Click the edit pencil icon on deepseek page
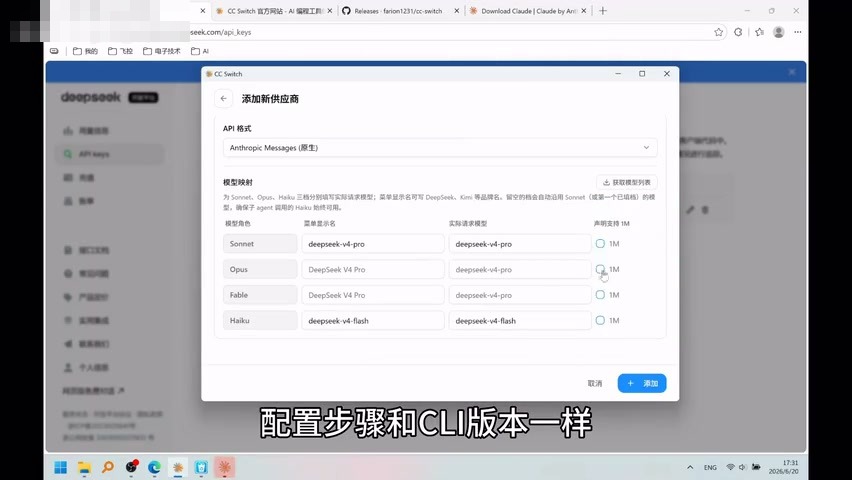Viewport: 852px width, 480px height. 690,210
